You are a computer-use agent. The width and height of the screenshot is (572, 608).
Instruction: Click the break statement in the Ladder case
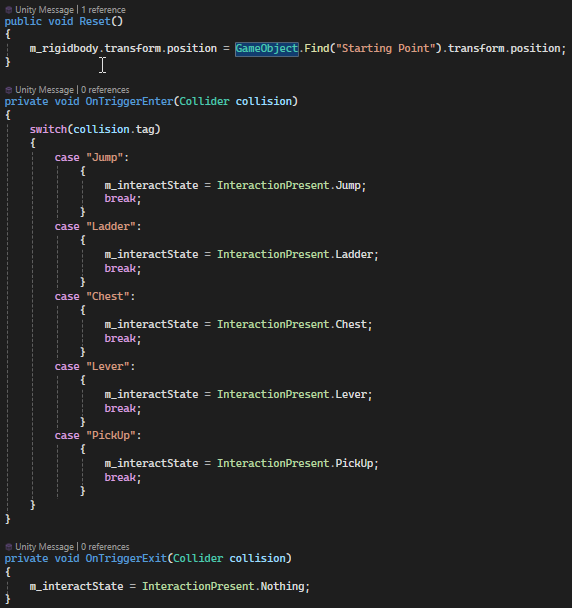120,268
